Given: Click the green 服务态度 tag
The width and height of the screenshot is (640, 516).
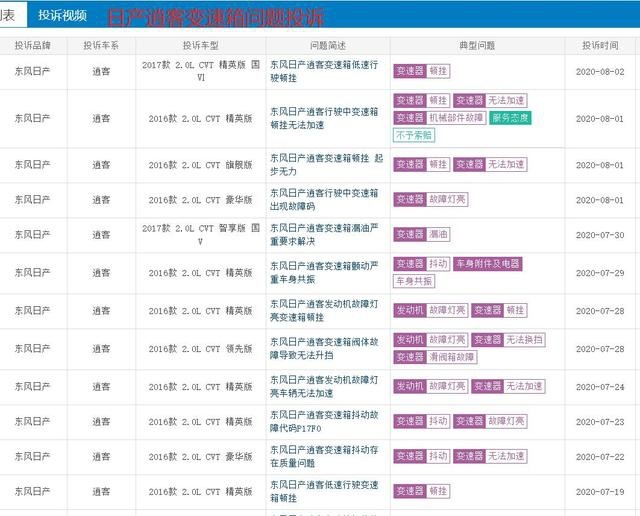Looking at the screenshot, I should coord(510,118).
